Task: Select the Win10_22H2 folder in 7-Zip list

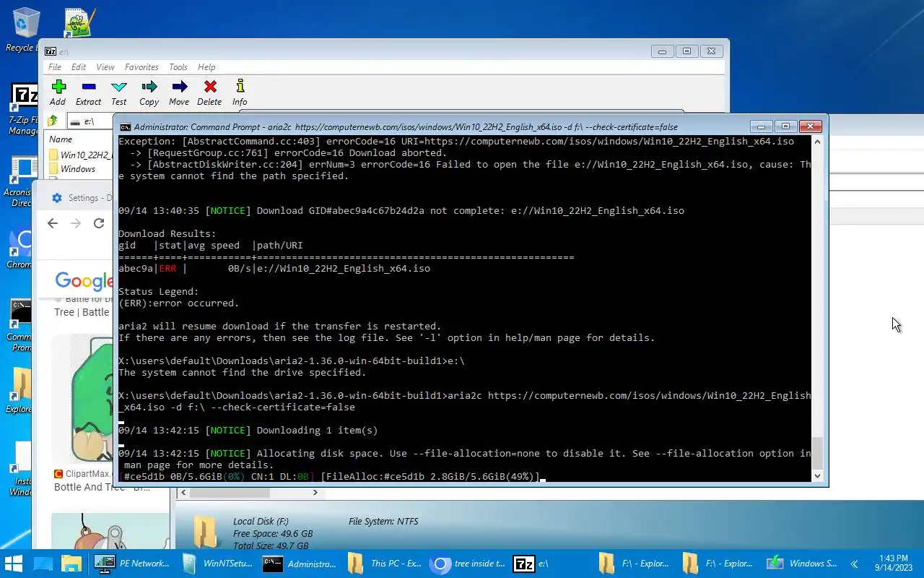Action: coord(80,155)
